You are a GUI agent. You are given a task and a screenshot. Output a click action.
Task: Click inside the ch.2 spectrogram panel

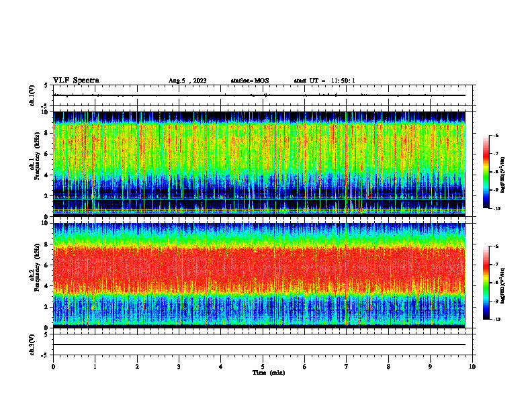click(x=259, y=275)
